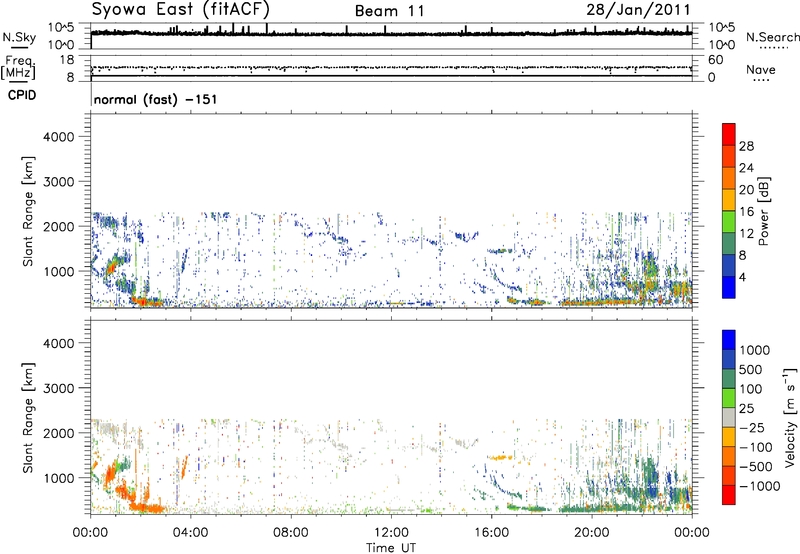Click the "60" tick of the Nave axis
This screenshot has width=800, height=554.
click(x=715, y=60)
